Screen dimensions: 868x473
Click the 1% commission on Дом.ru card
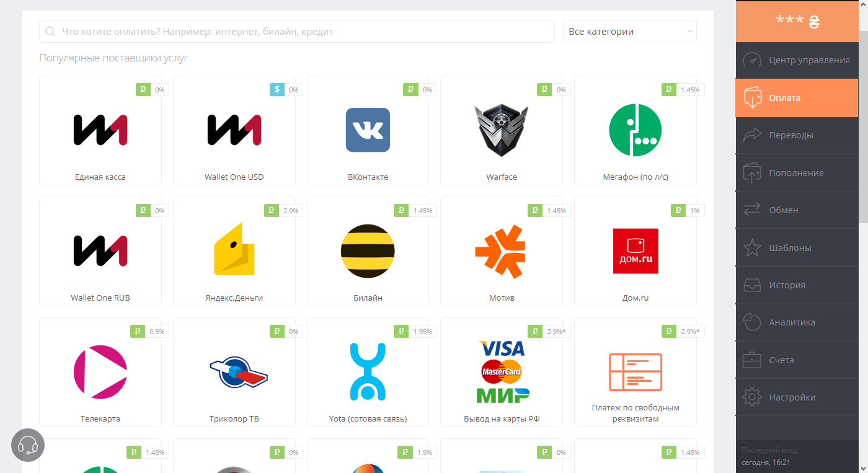coord(695,211)
